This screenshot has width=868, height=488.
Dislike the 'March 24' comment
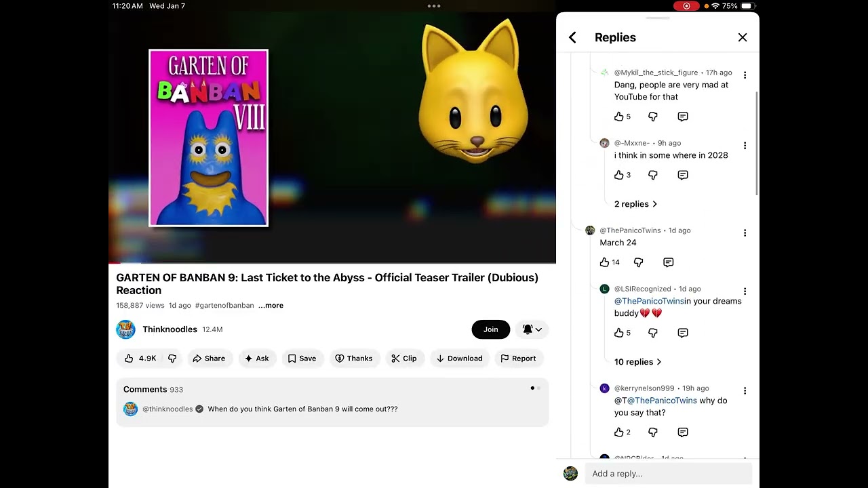pos(638,262)
